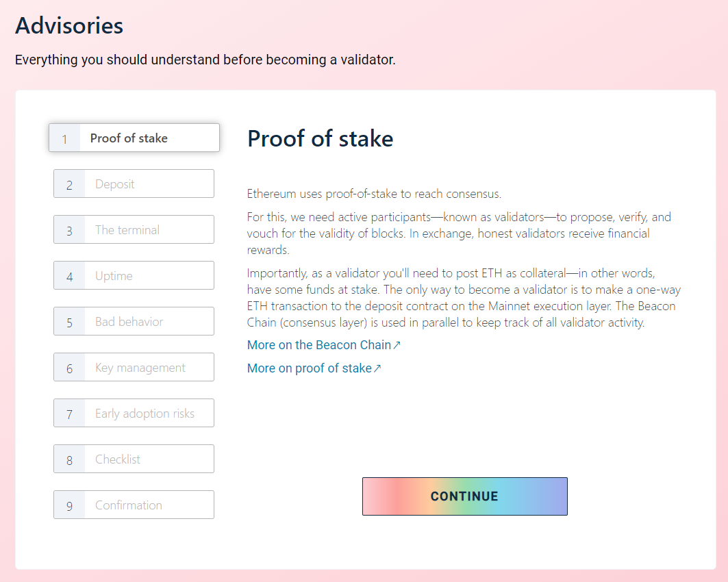The width and height of the screenshot is (728, 582).
Task: Jump to Early adoption risks step
Action: tap(134, 414)
